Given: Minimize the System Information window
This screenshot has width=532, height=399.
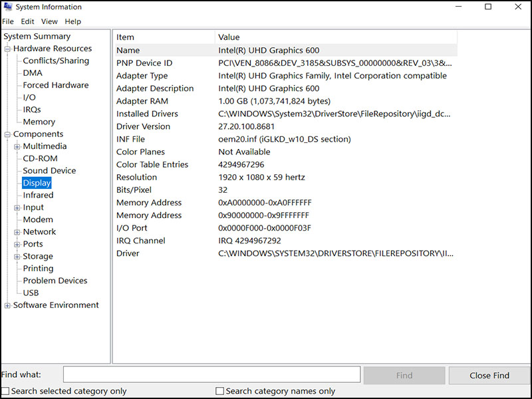Looking at the screenshot, I should pos(458,7).
